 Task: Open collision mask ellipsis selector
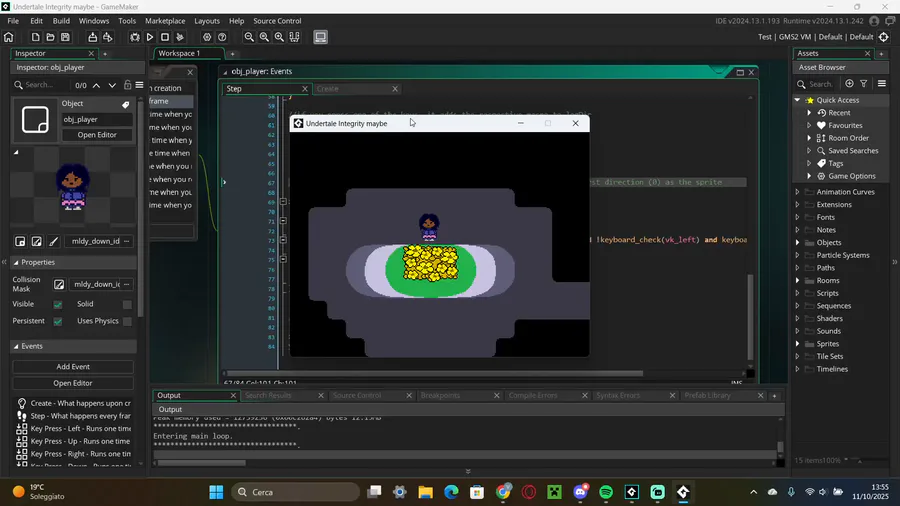point(126,285)
